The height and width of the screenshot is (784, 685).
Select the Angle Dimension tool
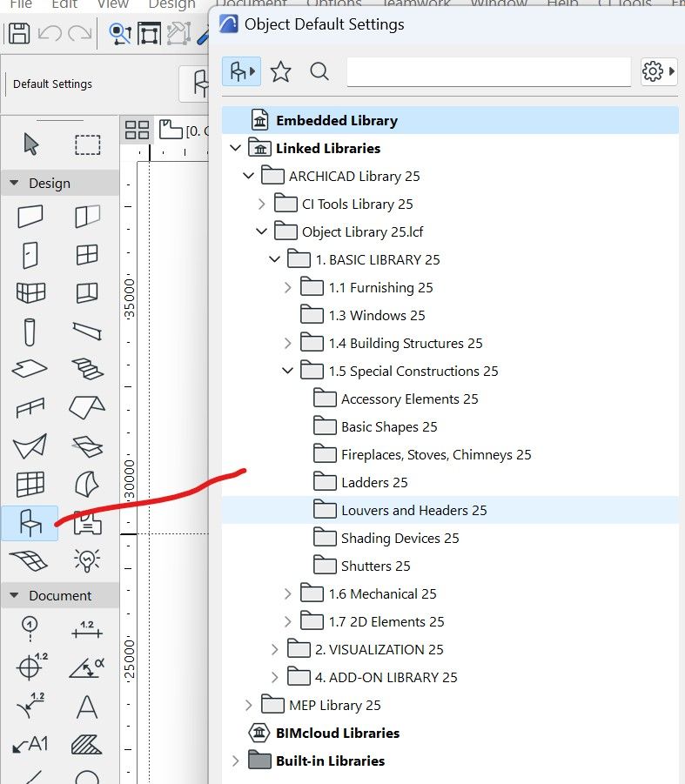(87, 668)
